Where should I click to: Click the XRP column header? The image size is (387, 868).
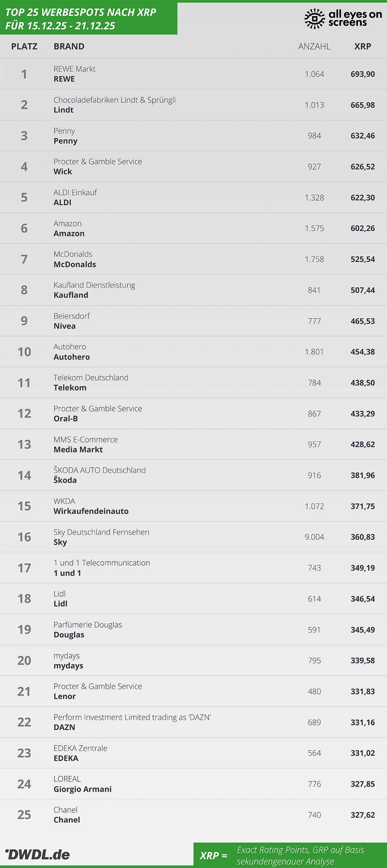(x=362, y=46)
